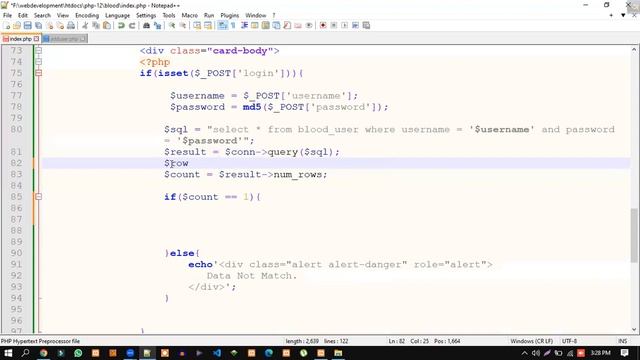Create a new file from toolbar
640x360 pixels.
click(x=7, y=26)
